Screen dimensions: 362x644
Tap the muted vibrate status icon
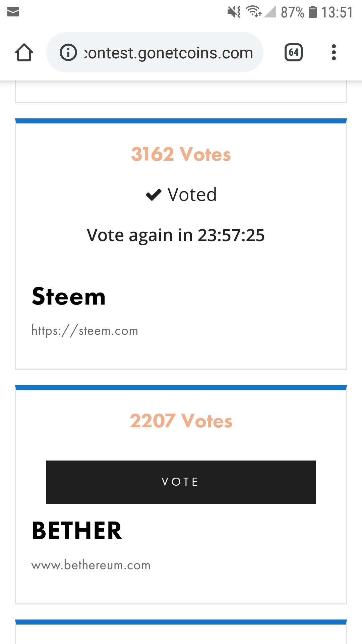pos(234,12)
